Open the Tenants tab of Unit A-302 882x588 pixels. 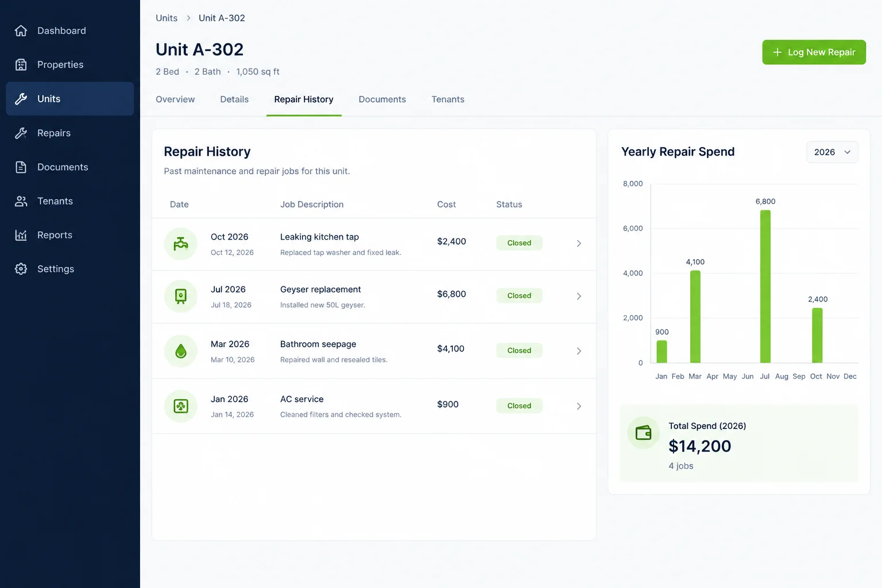[x=448, y=99]
